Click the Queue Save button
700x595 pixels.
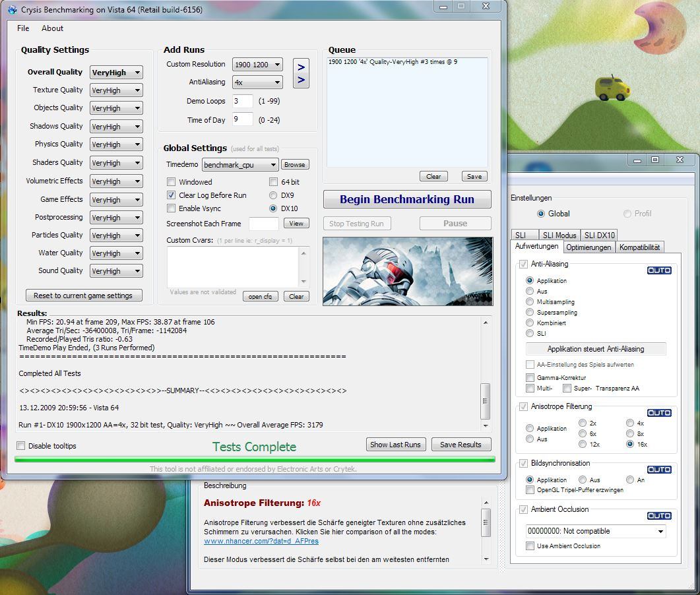[474, 176]
